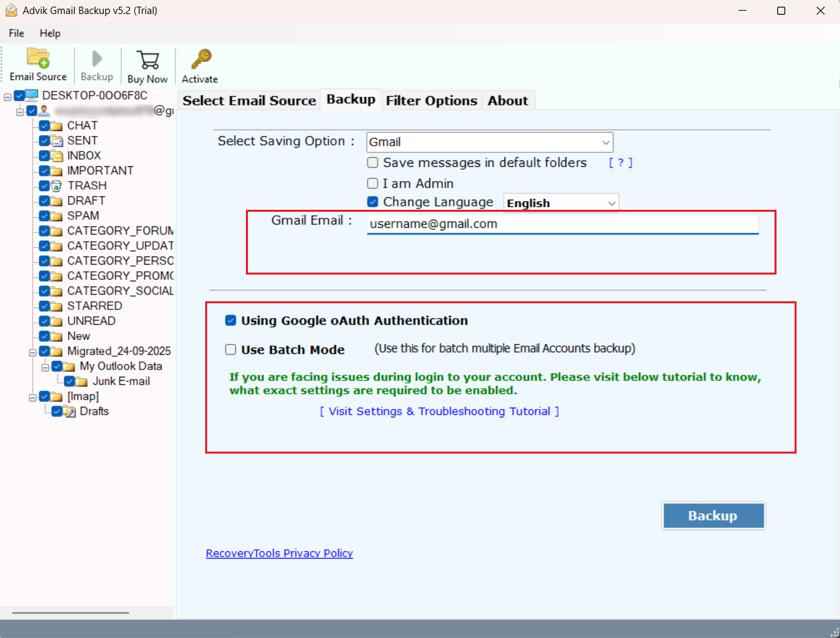Click the Gmail account user icon
840x638 pixels.
44,111
